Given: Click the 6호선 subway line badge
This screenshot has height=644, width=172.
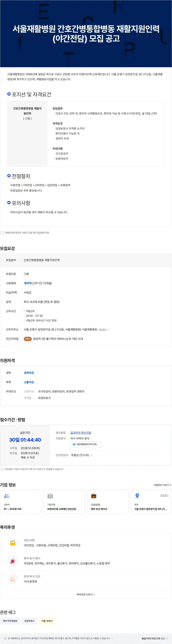Looking at the screenshot, I should click(27, 339).
